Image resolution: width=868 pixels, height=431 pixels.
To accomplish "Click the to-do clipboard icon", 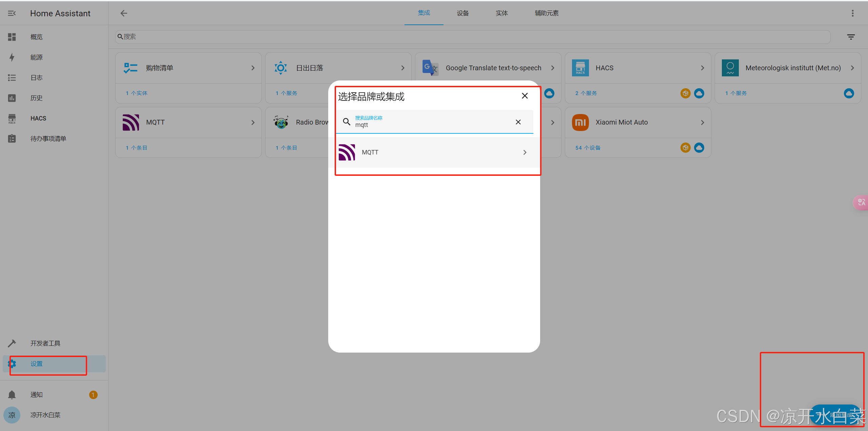I will tap(12, 138).
